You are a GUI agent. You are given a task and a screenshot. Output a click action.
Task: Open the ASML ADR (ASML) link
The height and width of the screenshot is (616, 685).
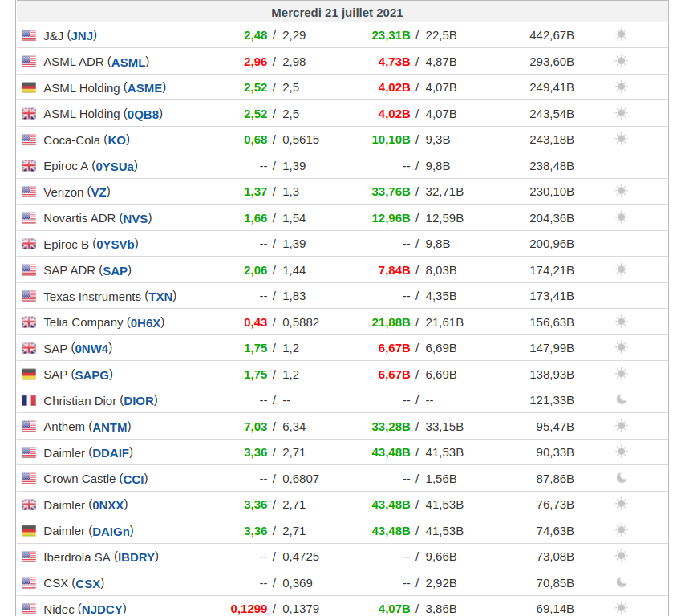pyautogui.click(x=128, y=62)
